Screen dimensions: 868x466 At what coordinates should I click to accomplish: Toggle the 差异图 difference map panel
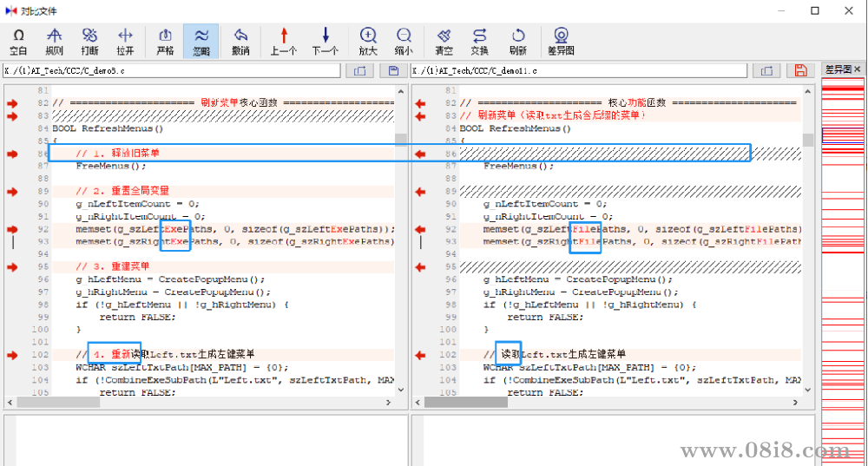pyautogui.click(x=562, y=41)
